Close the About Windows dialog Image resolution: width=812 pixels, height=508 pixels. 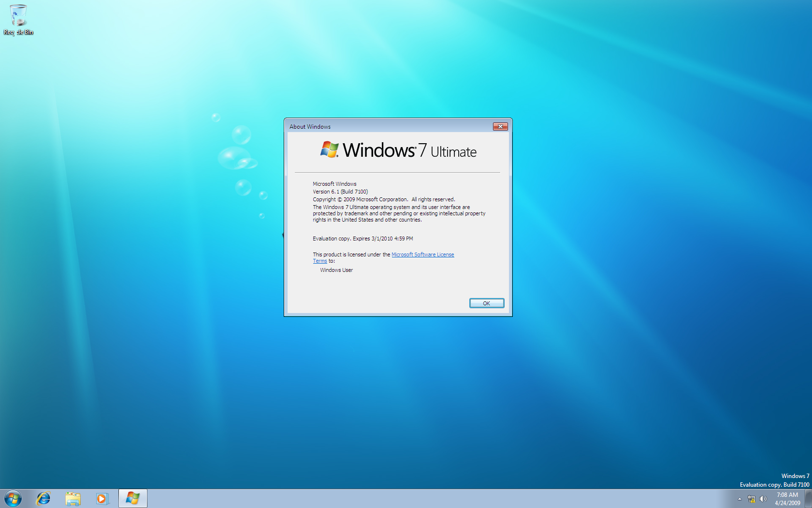tap(501, 126)
